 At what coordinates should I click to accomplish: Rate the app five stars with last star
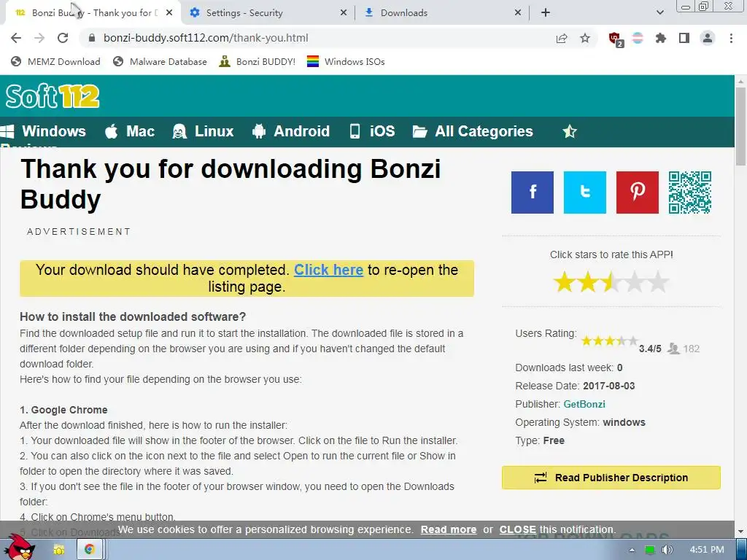tap(658, 282)
